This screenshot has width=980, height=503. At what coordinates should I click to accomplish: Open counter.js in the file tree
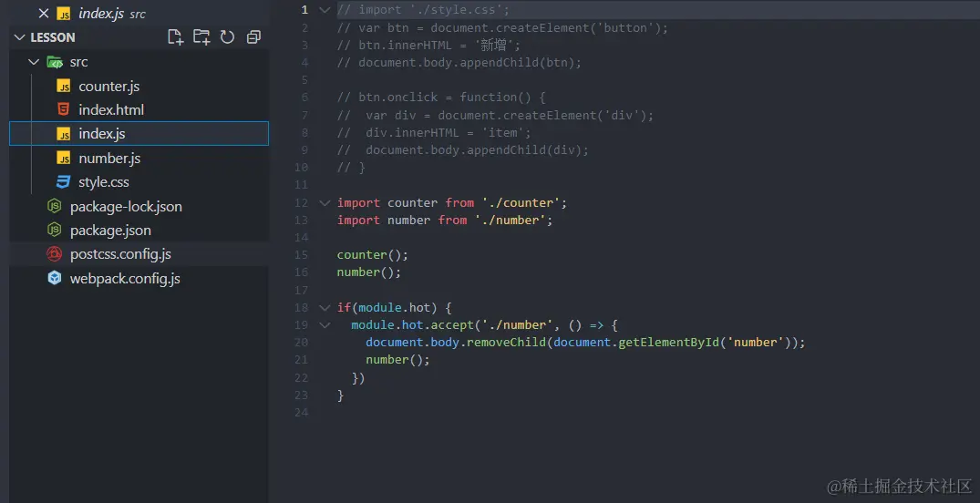(139, 87)
